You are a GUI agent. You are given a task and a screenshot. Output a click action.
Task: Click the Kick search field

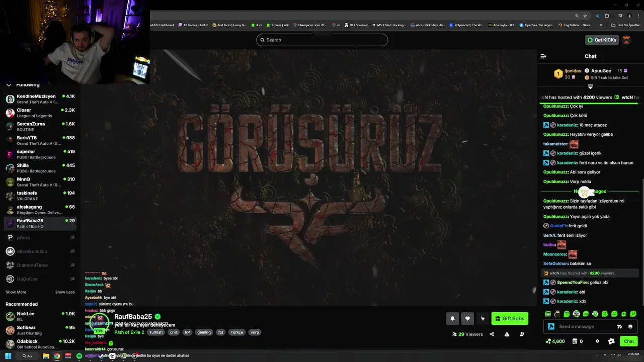pos(322,40)
